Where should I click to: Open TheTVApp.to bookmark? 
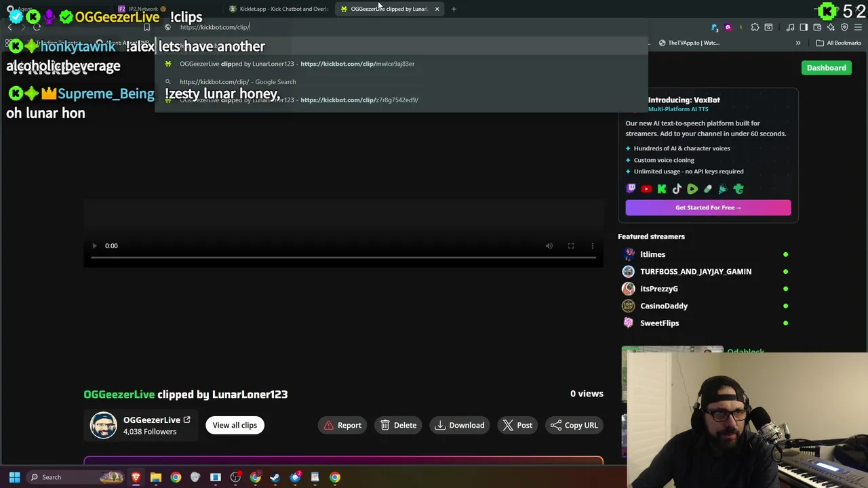(688, 43)
